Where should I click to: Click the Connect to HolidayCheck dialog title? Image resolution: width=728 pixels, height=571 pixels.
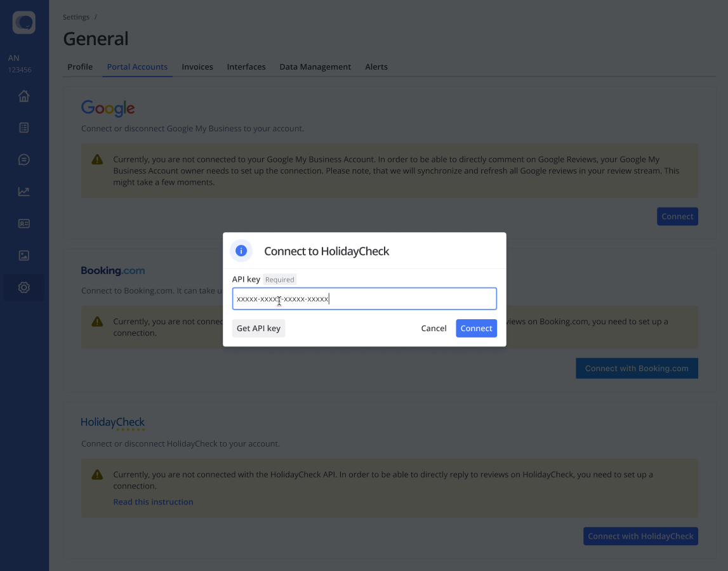point(326,251)
